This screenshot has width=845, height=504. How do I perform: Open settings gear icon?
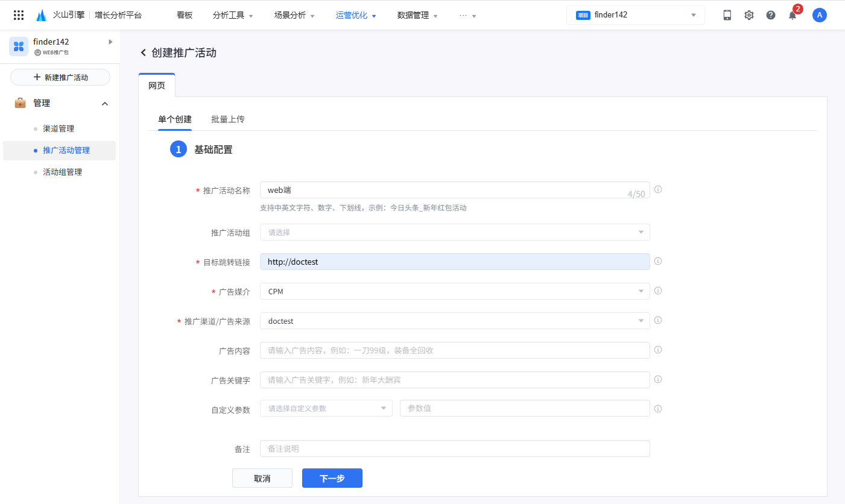[x=749, y=15]
